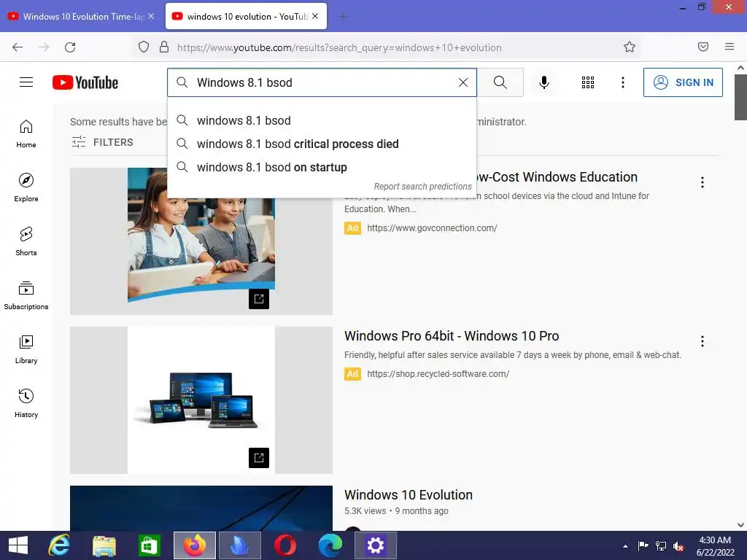Screen dimensions: 747x560
Task: Click the network tray icon
Action: click(661, 545)
